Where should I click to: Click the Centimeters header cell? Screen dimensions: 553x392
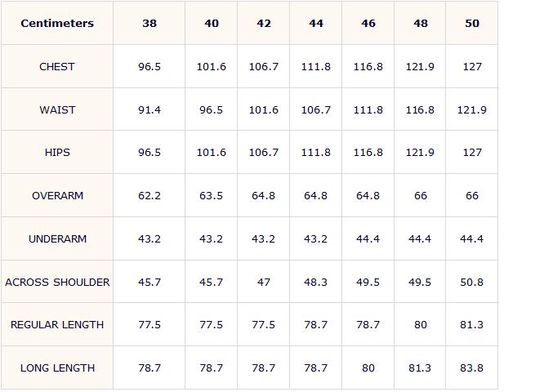pos(57,23)
